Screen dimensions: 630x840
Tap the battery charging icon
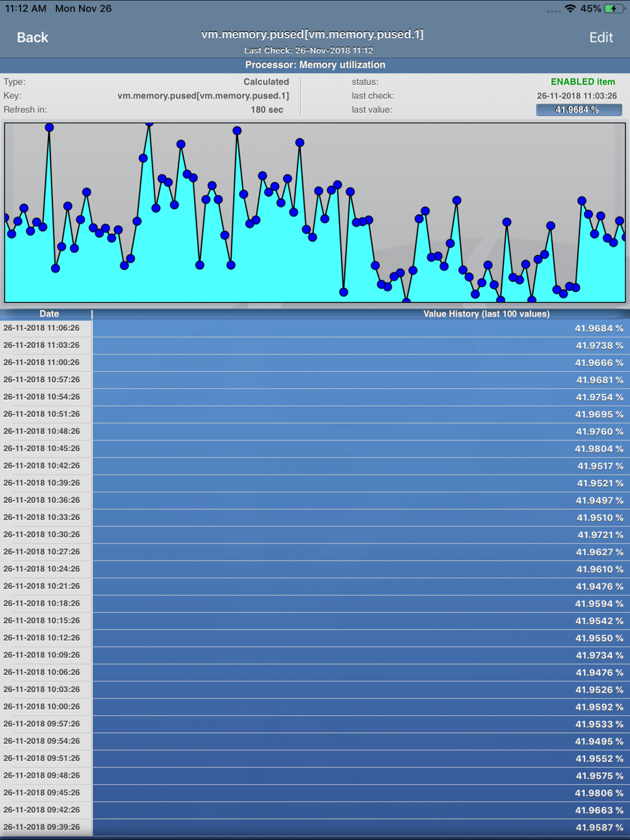(x=614, y=9)
